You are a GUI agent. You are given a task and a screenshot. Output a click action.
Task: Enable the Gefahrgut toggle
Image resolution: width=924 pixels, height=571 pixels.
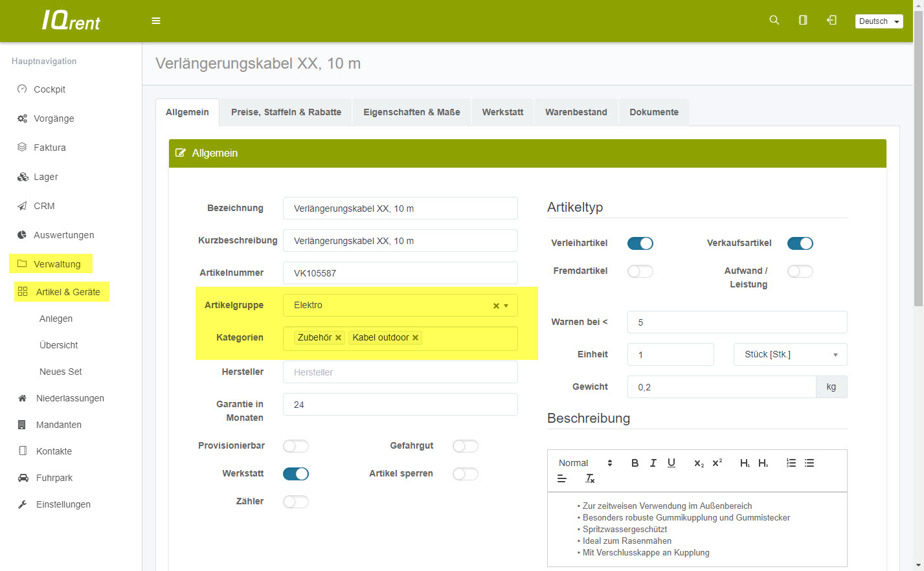pos(465,446)
